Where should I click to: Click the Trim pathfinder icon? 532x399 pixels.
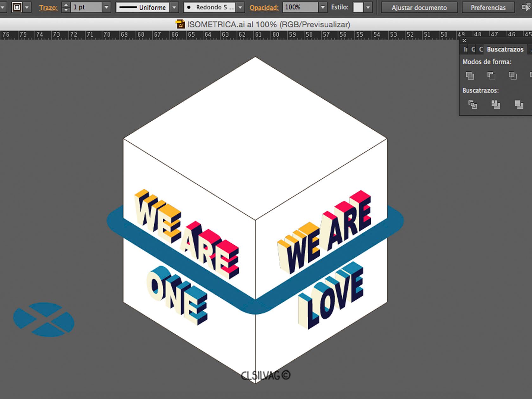pos(496,104)
